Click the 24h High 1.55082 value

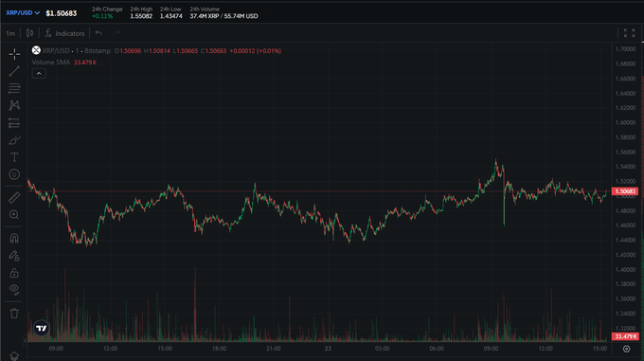click(x=141, y=16)
